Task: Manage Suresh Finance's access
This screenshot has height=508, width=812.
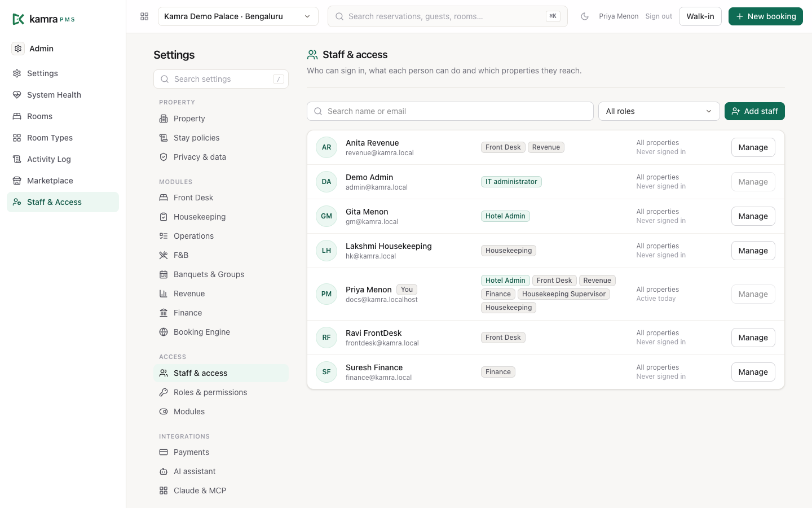Action: [753, 372]
